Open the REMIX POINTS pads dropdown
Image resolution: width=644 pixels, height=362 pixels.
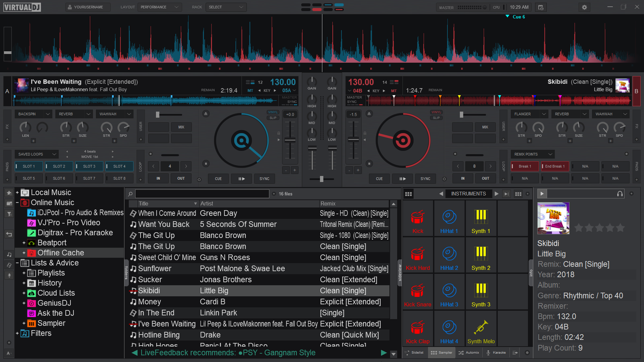pyautogui.click(x=550, y=154)
